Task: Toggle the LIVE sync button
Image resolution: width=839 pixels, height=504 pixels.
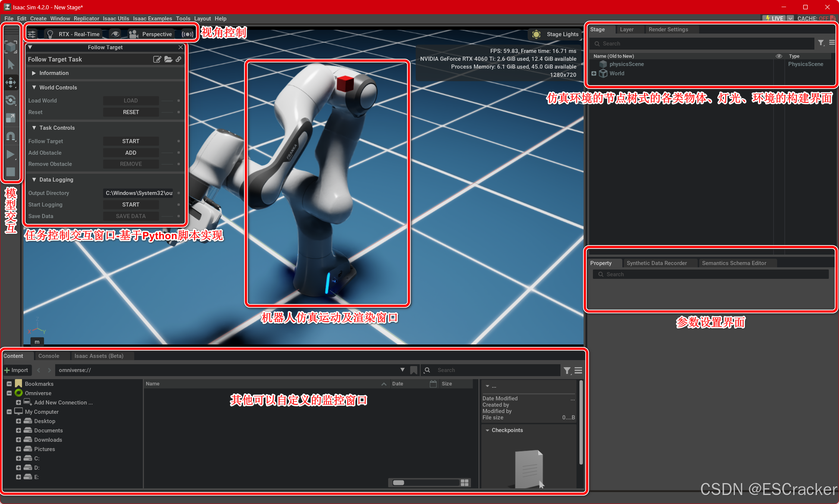Action: point(774,18)
